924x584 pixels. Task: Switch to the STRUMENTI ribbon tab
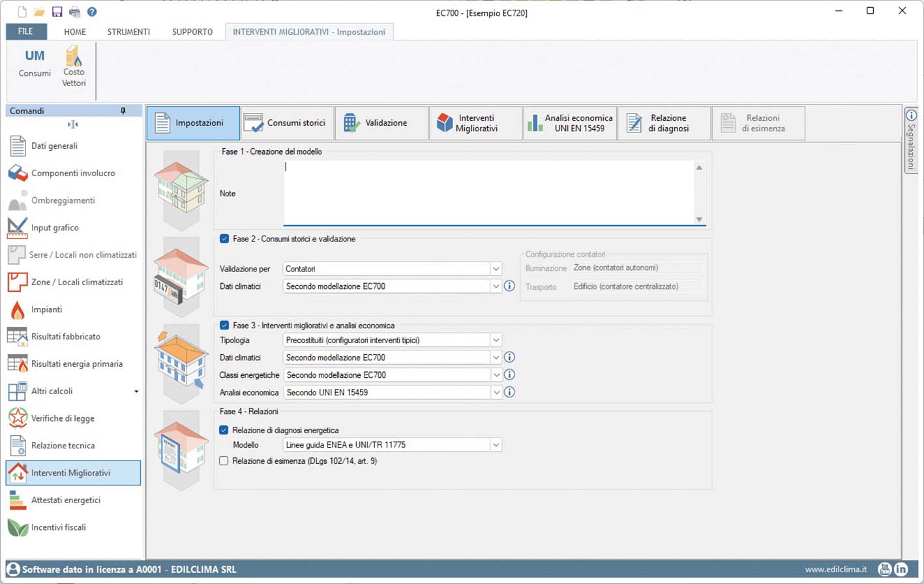coord(128,31)
